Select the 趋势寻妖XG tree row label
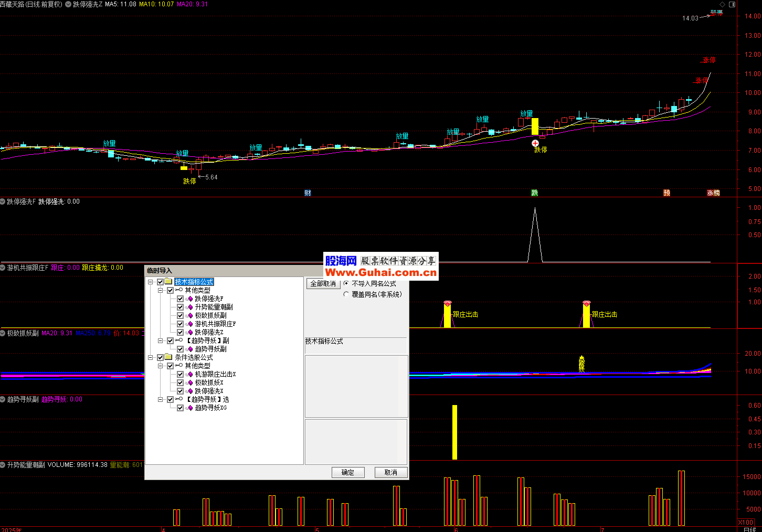The width and height of the screenshot is (762, 532). 211,408
